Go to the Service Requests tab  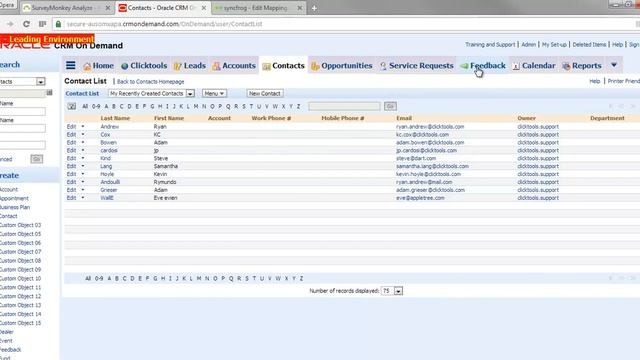pyautogui.click(x=416, y=66)
